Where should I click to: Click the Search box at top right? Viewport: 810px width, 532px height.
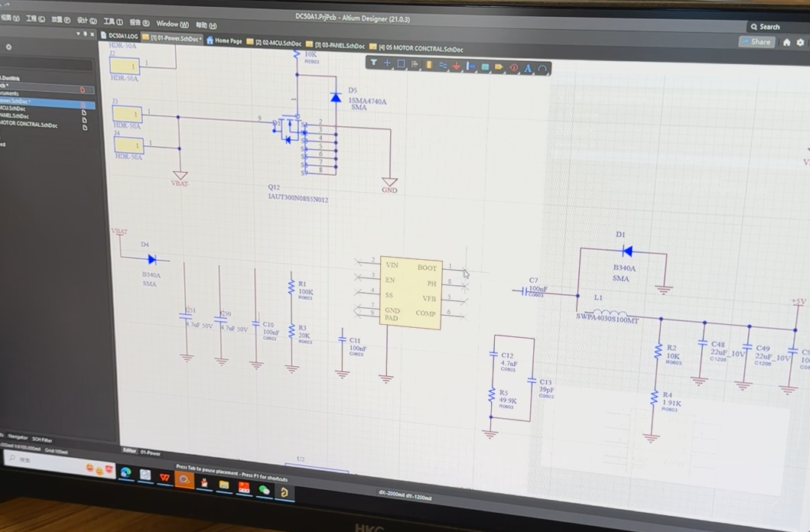click(777, 27)
